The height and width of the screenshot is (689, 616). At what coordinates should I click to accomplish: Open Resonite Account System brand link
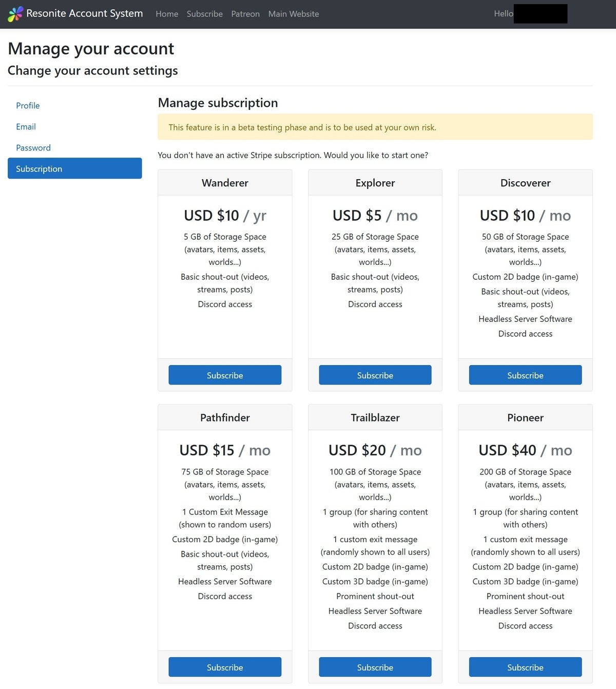[75, 14]
